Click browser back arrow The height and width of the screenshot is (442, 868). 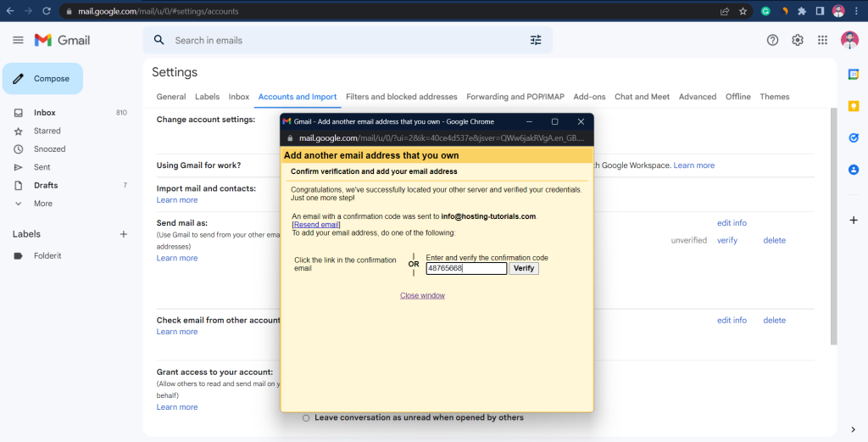(10, 11)
